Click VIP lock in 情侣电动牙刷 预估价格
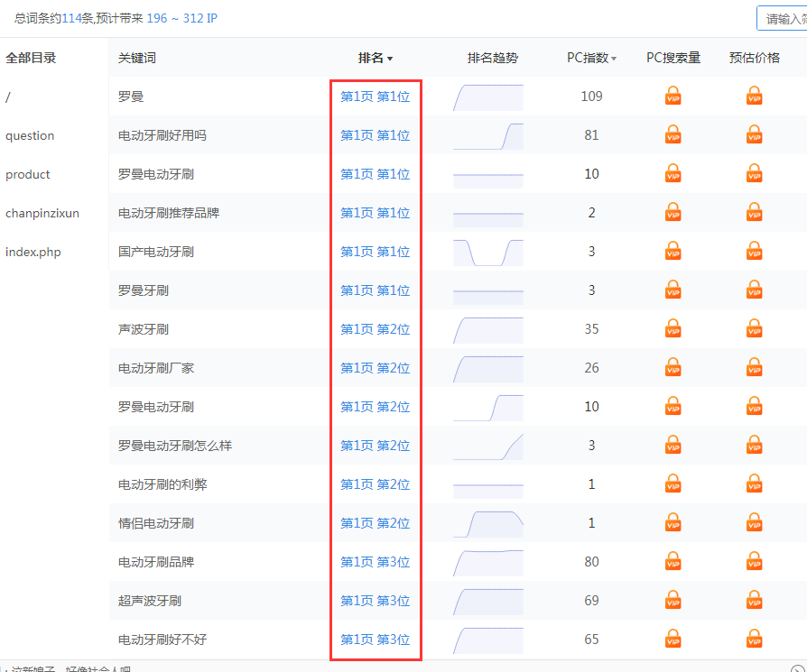Screen dimensions: 807x672 [755, 522]
